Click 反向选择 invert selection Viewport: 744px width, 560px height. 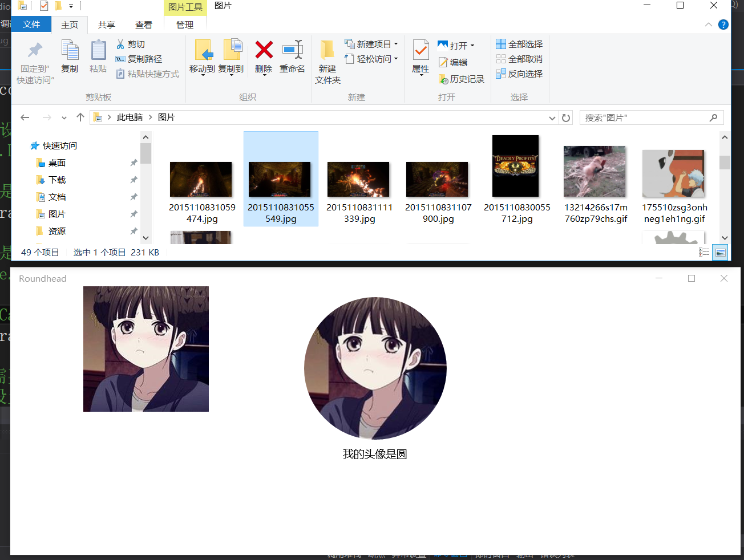[519, 74]
